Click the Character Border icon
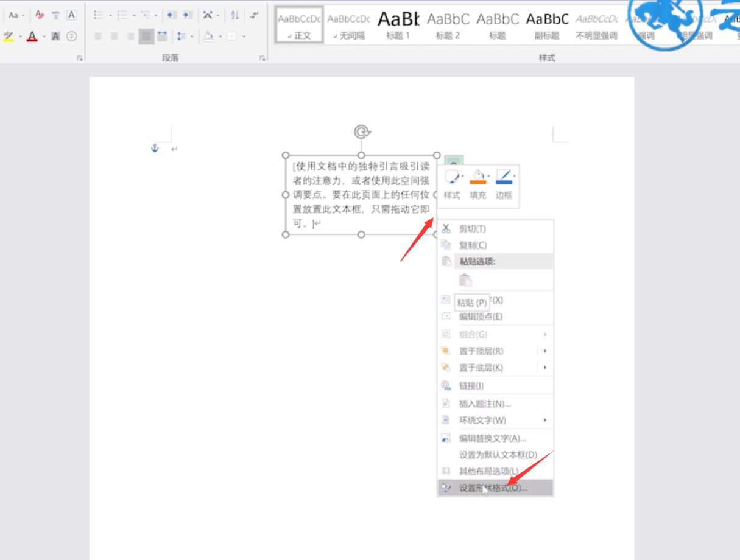Screen dimensions: 740x560 71,15
